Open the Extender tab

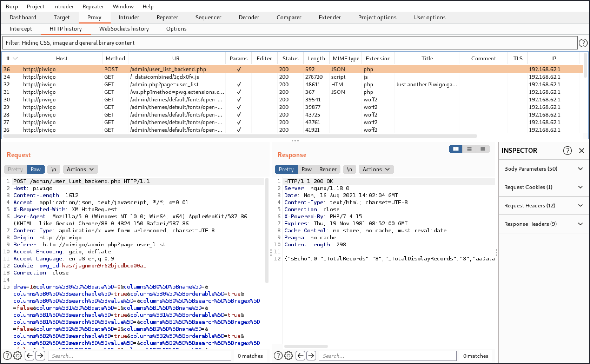pos(330,17)
